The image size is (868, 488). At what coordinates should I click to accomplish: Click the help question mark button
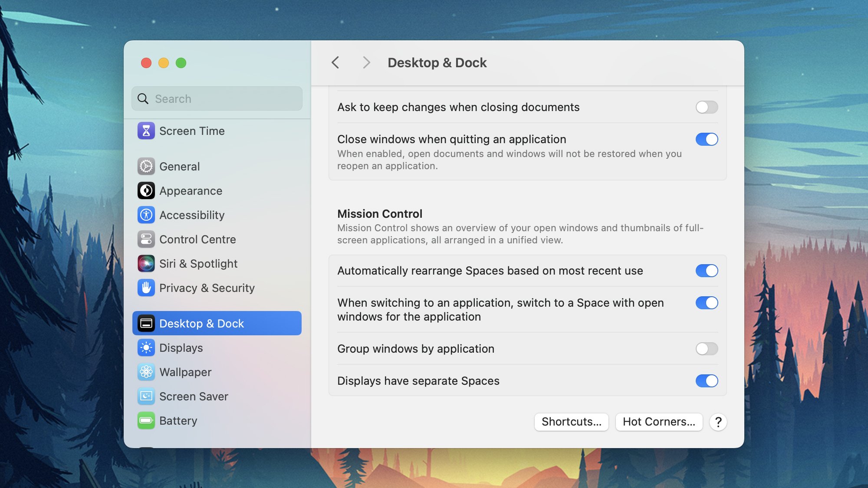click(719, 422)
